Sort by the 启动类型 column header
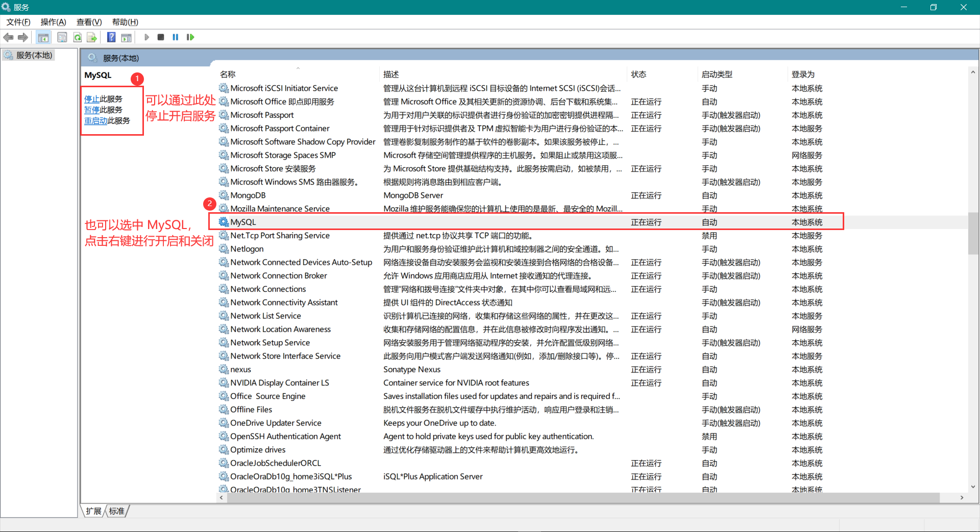Viewport: 980px width, 532px height. pyautogui.click(x=717, y=74)
